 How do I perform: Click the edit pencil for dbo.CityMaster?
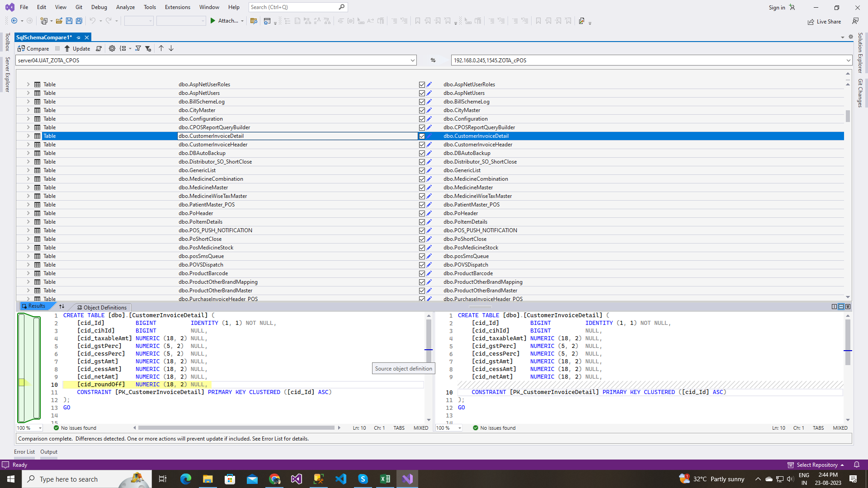pos(429,110)
